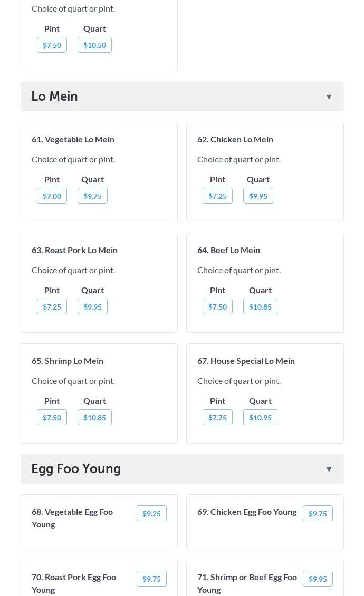Viewport: 364px width, 596px height.
Task: Collapse the Lo Mein section arrow
Action: pyautogui.click(x=329, y=97)
